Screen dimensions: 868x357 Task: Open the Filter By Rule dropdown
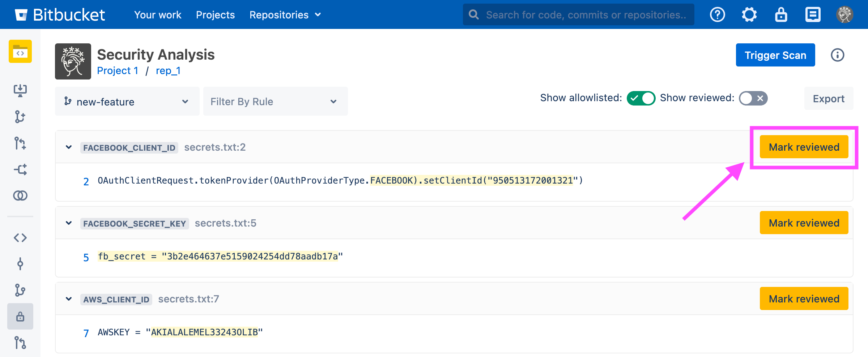(x=275, y=101)
